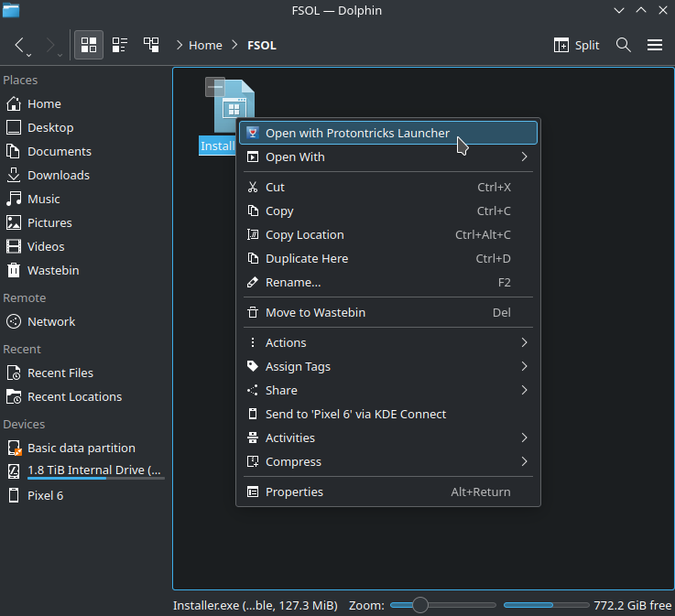Open with Protontricks Launcher
Viewport: 675px width, 616px height.
pyautogui.click(x=357, y=134)
